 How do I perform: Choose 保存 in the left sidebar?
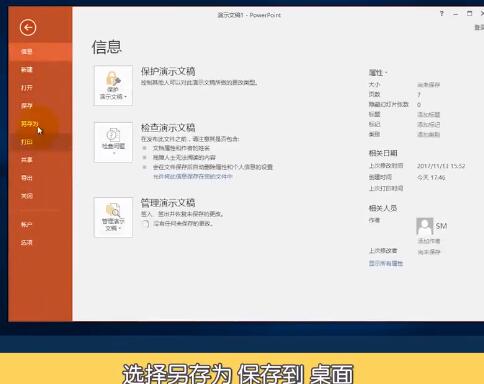pos(40,106)
